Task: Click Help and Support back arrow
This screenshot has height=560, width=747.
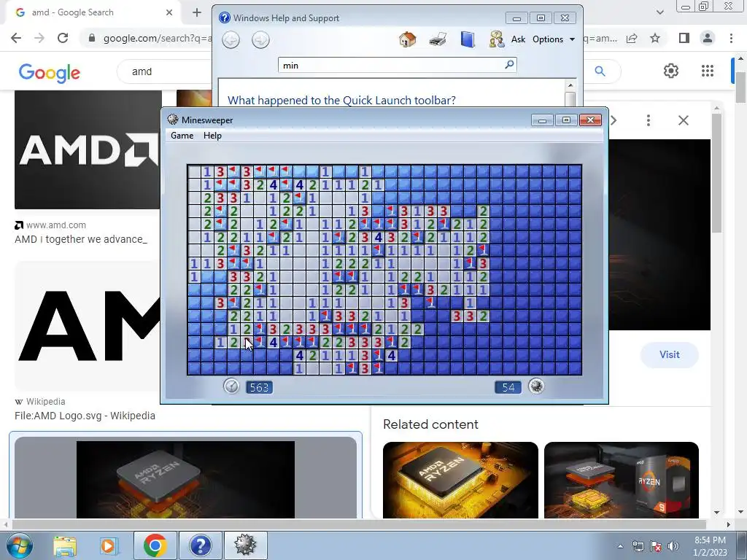Action: (231, 40)
